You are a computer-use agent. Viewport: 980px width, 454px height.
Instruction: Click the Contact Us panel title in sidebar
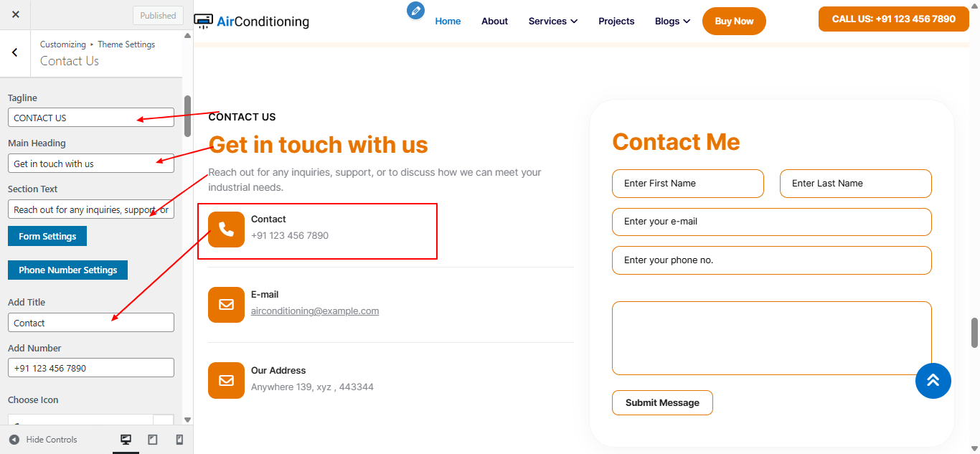coord(70,61)
